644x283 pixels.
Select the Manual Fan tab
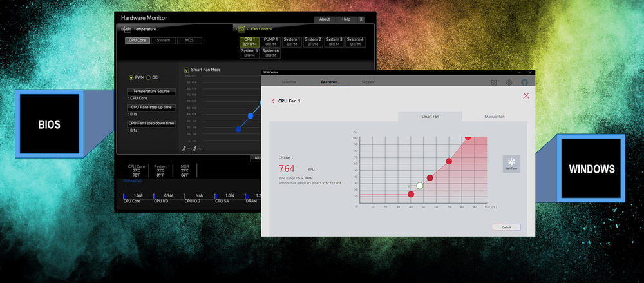pos(495,117)
